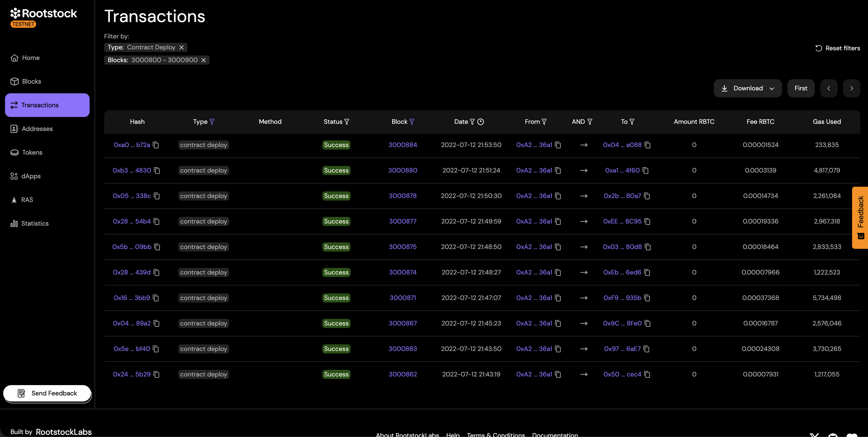
Task: Open the Addresses section
Action: (37, 128)
